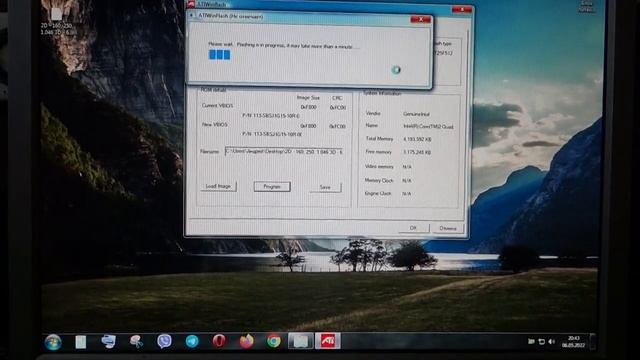
Task: Click the 'CRC' column header
Action: (x=337, y=98)
